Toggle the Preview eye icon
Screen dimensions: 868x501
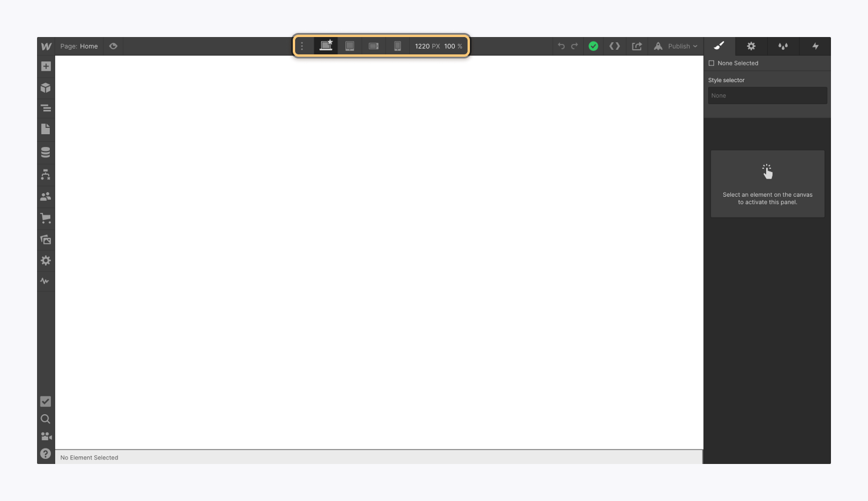[113, 46]
